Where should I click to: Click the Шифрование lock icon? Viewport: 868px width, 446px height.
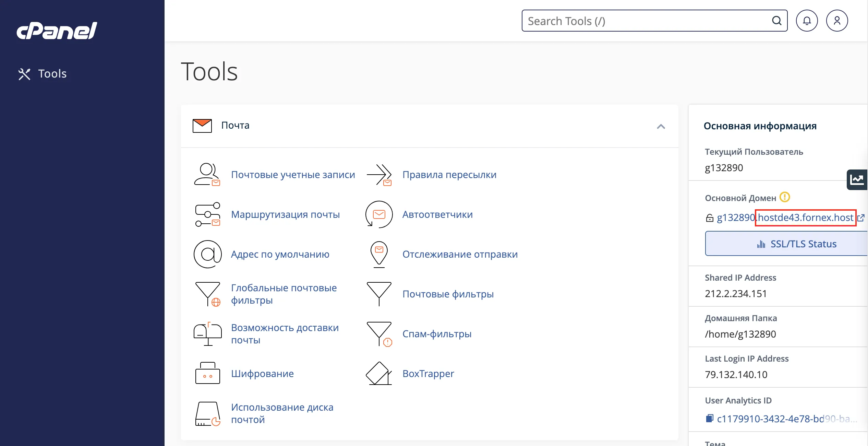tap(207, 373)
